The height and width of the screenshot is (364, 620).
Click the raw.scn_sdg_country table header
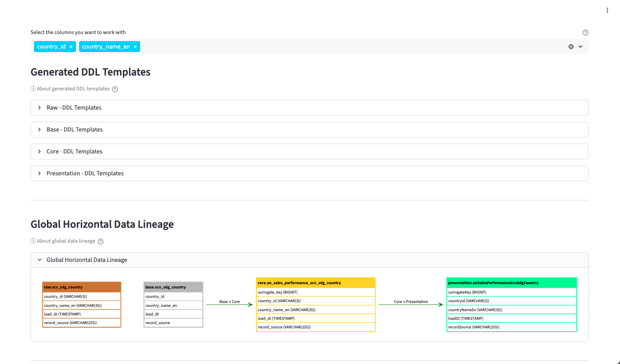point(81,287)
